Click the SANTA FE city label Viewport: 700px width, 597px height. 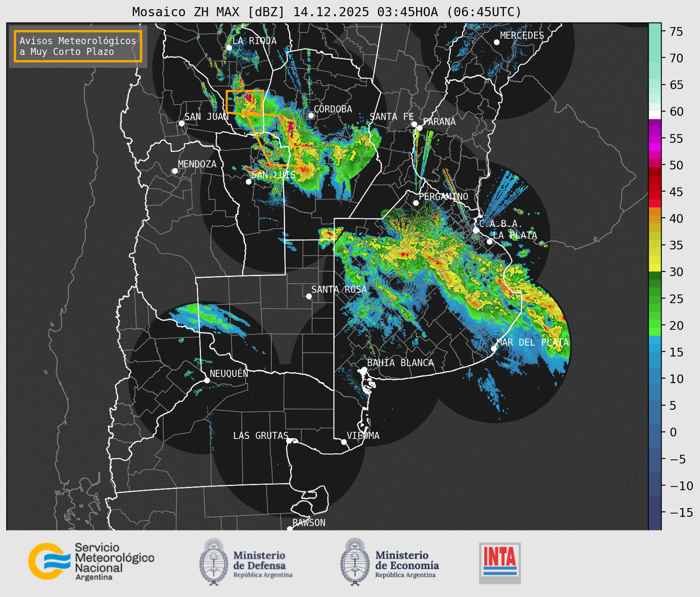pyautogui.click(x=392, y=117)
